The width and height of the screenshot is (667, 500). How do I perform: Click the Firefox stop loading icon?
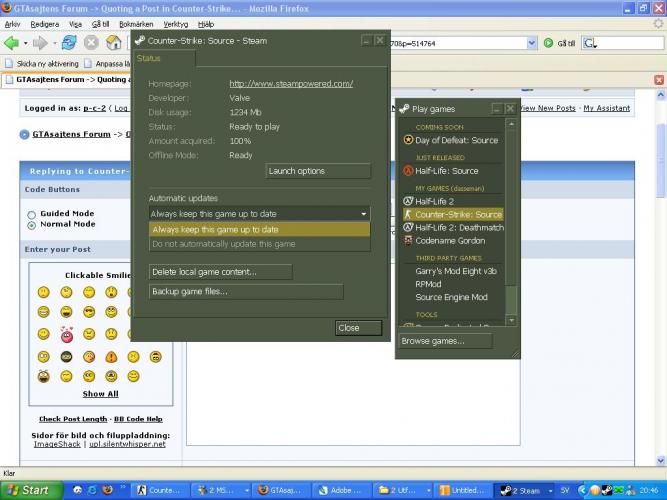91,43
